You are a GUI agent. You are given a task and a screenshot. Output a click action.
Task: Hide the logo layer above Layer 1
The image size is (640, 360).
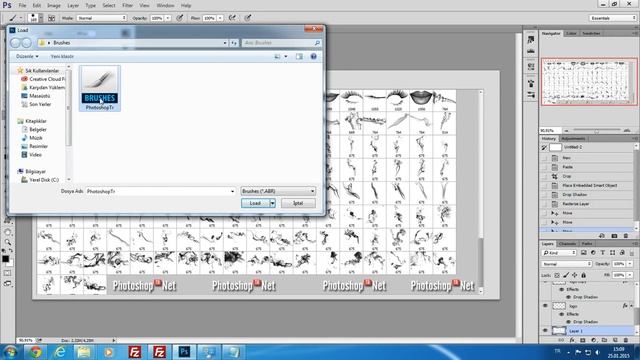[x=545, y=306]
